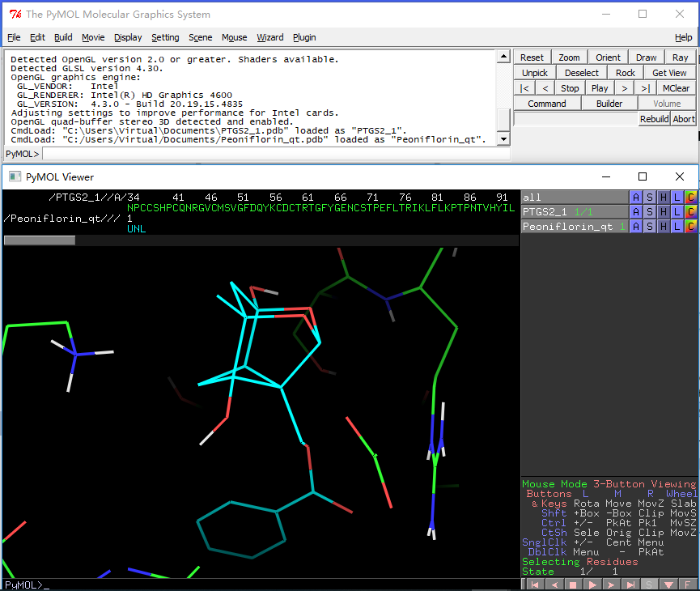Step forward one frame in viewer controls
This screenshot has width=700, height=591.
(612, 585)
